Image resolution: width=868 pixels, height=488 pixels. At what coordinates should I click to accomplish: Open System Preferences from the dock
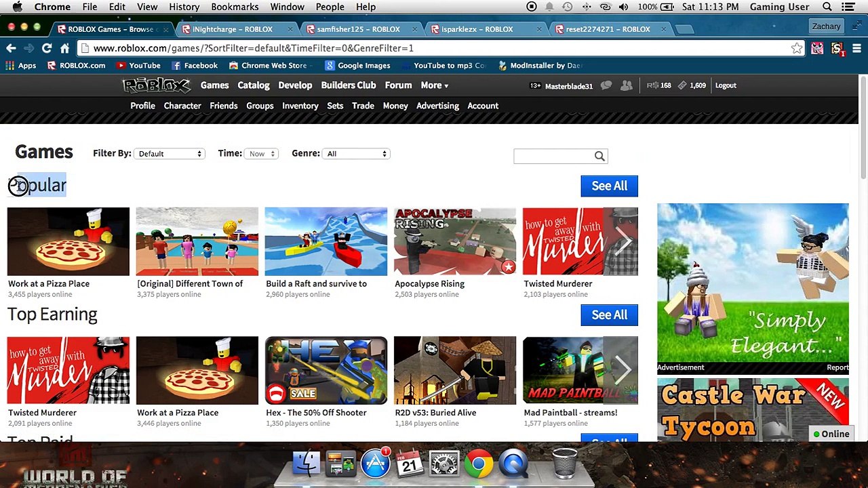point(444,464)
